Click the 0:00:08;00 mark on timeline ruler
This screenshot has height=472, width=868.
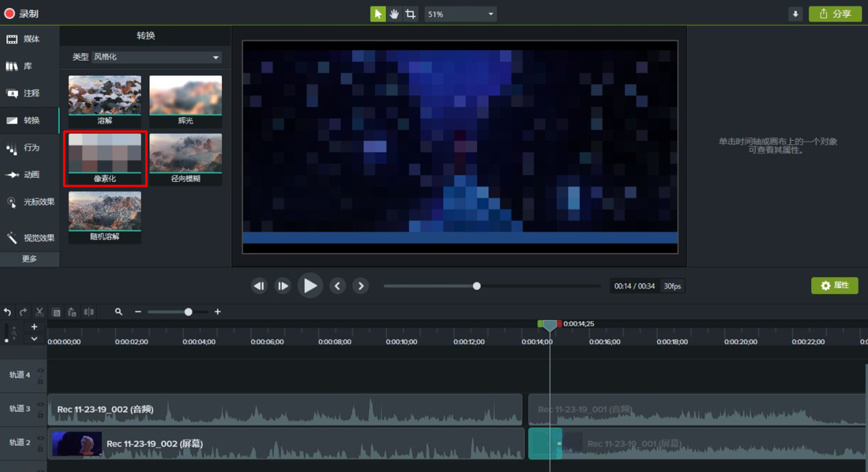point(335,342)
